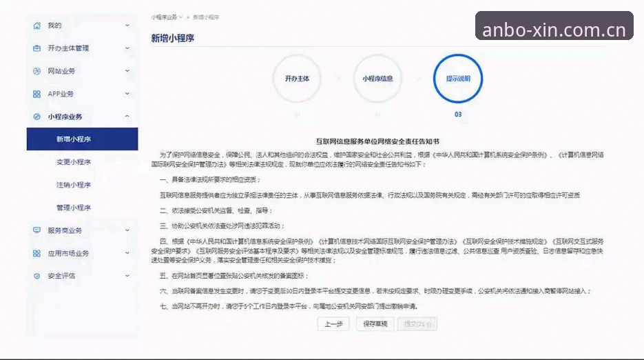This screenshot has width=644, height=360.
Task: Click the APP业务 menu label
Action: [61, 94]
